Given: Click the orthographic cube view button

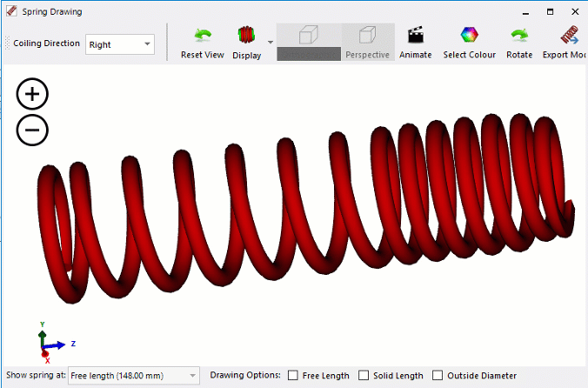Looking at the screenshot, I should click(x=309, y=37).
